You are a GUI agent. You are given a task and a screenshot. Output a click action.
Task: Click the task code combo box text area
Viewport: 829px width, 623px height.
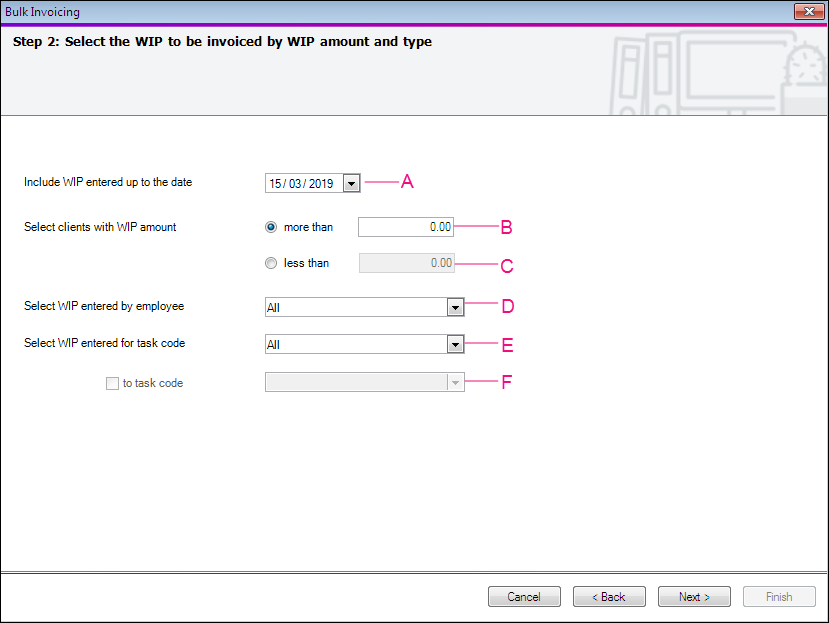355,345
